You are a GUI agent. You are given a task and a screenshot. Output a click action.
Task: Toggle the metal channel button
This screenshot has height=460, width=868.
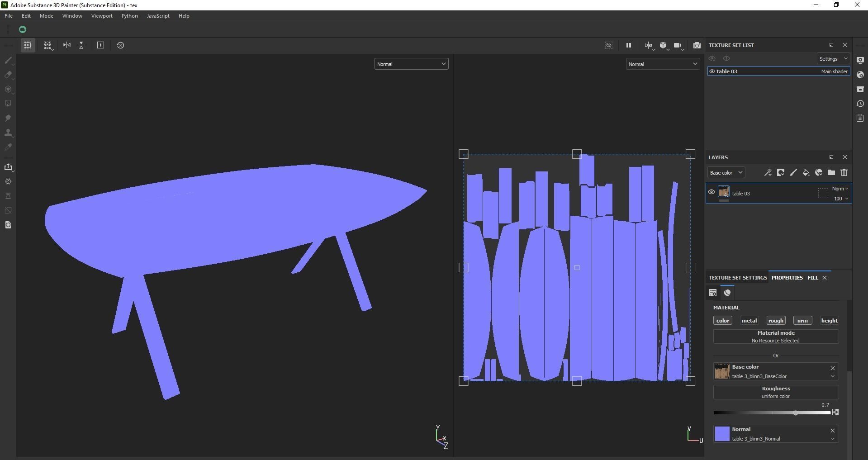pos(749,321)
